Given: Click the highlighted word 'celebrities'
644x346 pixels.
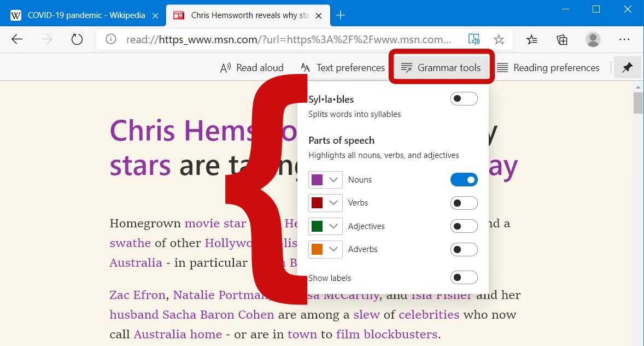Looking at the screenshot, I should (429, 315).
